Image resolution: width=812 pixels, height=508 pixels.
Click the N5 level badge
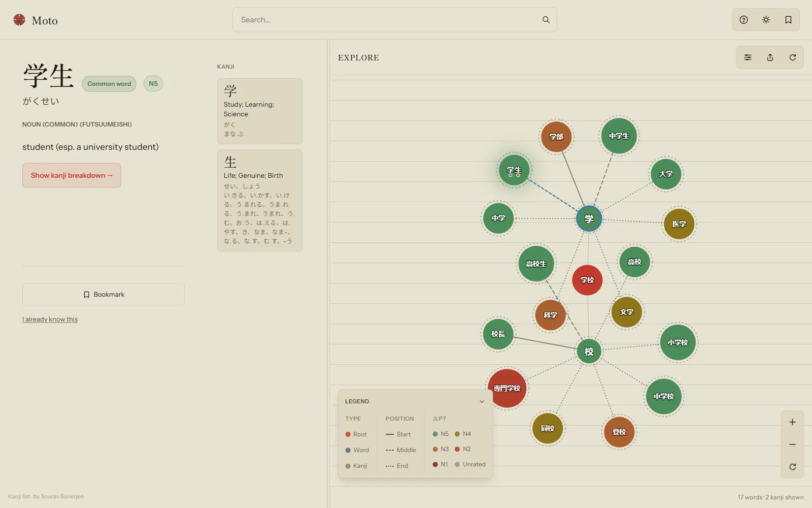click(153, 83)
